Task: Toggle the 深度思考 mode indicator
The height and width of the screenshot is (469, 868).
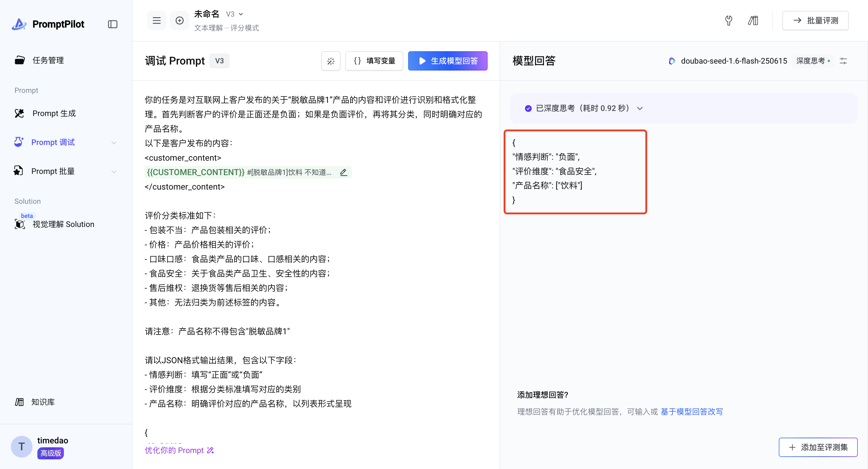Action: tap(813, 61)
